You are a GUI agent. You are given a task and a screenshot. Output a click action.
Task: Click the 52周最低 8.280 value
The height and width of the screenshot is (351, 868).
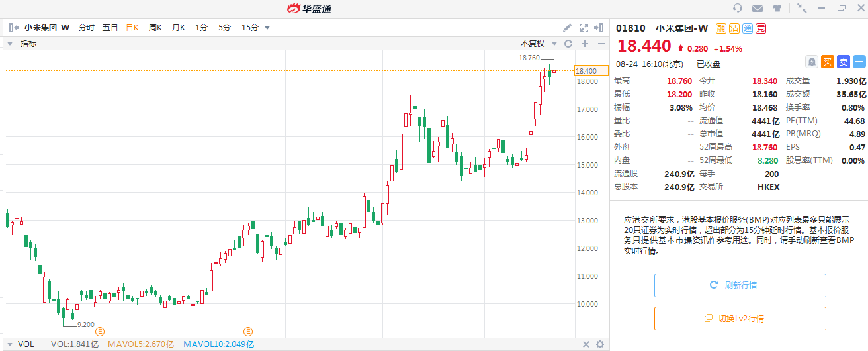(x=767, y=160)
